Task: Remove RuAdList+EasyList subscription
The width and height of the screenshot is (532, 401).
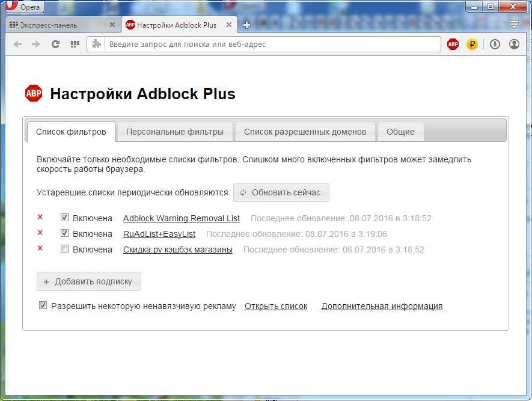Action: pyautogui.click(x=40, y=233)
